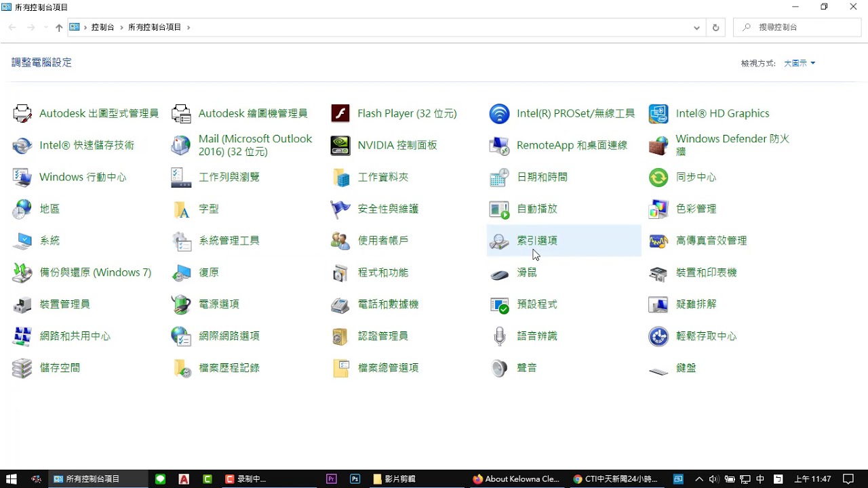Open the Windows 行動中心 icon
The width and height of the screenshot is (868, 488).
22,177
